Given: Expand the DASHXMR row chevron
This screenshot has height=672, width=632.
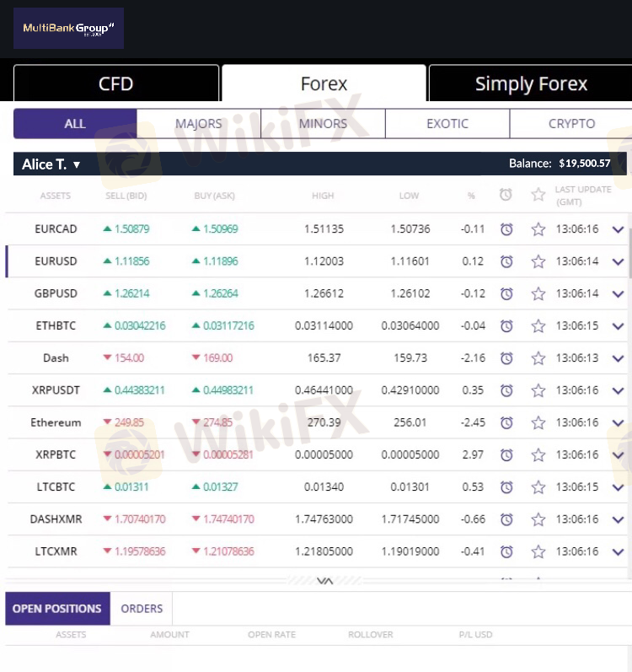Looking at the screenshot, I should [618, 520].
